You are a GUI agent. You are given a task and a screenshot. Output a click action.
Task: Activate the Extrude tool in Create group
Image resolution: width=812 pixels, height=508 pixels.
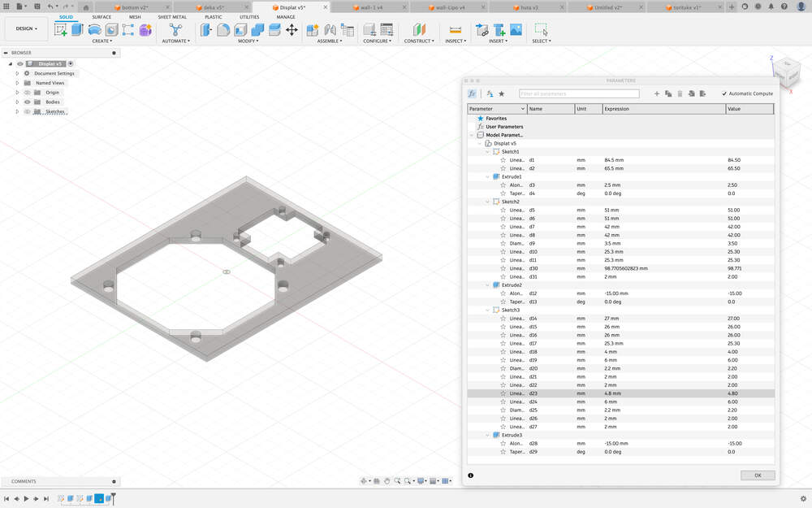coord(77,29)
